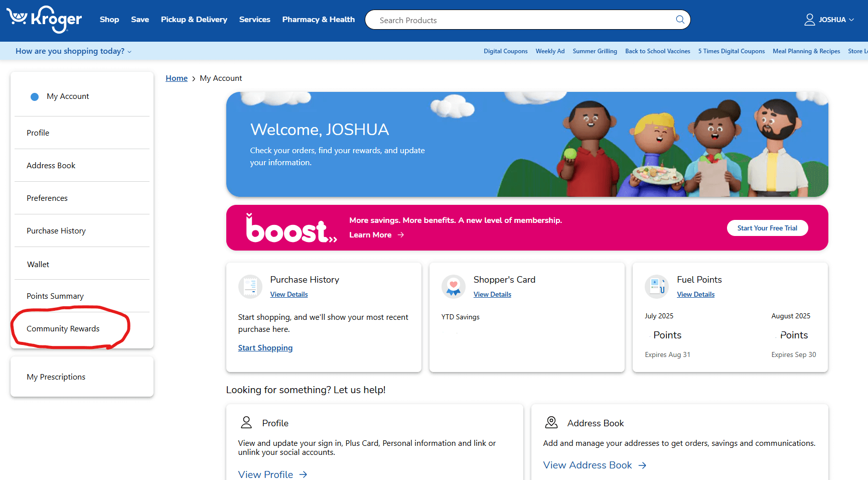Click the Home breadcrumb link
Image resolution: width=868 pixels, height=480 pixels.
pos(177,78)
